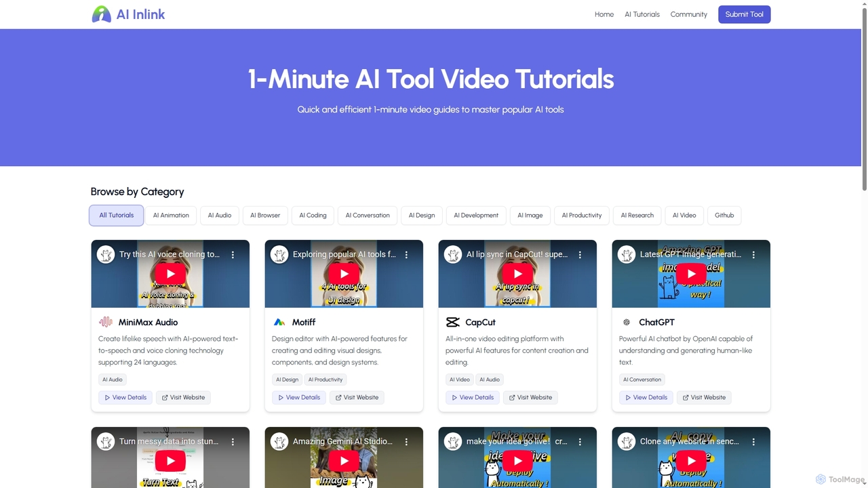The width and height of the screenshot is (868, 488).
Task: Click the Submit Tool button
Action: click(x=745, y=14)
